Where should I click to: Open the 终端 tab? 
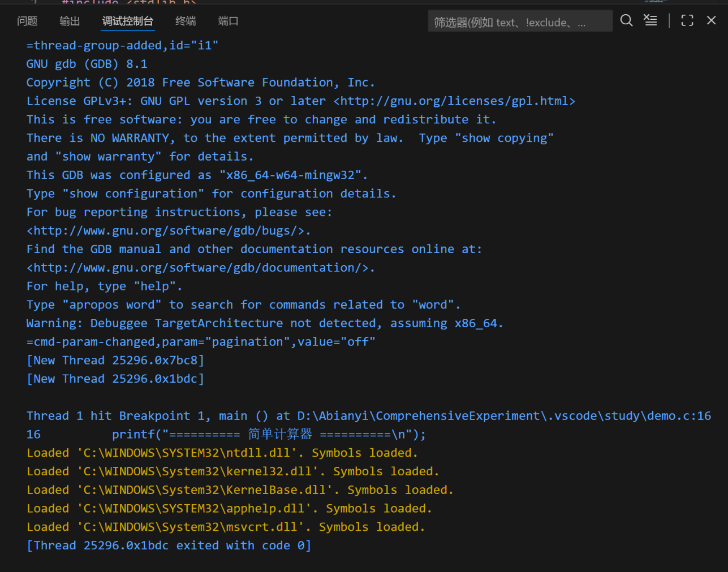[186, 21]
